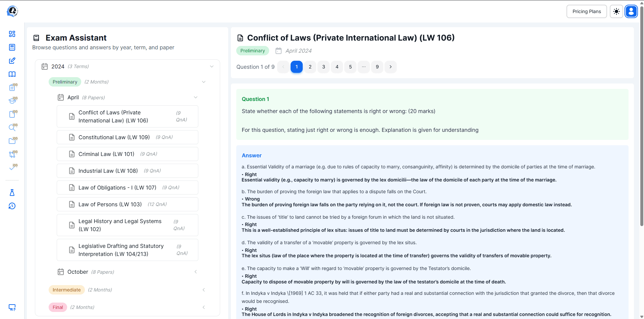Select the Law of Persons (LW 103) paper

(128, 204)
